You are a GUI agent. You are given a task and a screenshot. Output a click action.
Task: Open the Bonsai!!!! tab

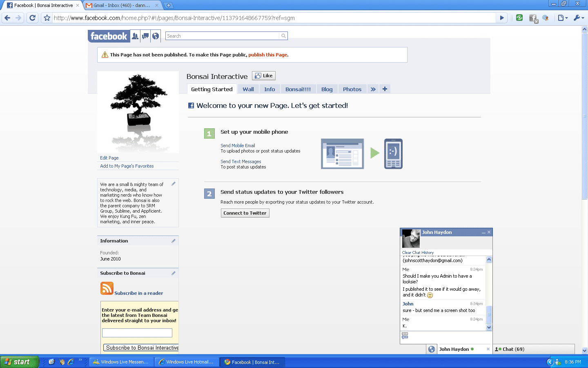coord(298,89)
